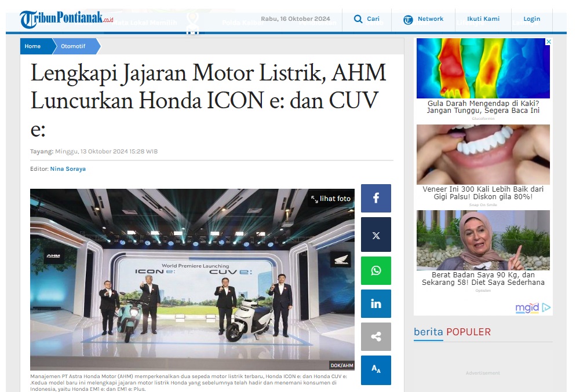Image resolution: width=576 pixels, height=392 pixels.
Task: Click ad text Berat Badan Saya 90 Kg
Action: pyautogui.click(x=483, y=279)
